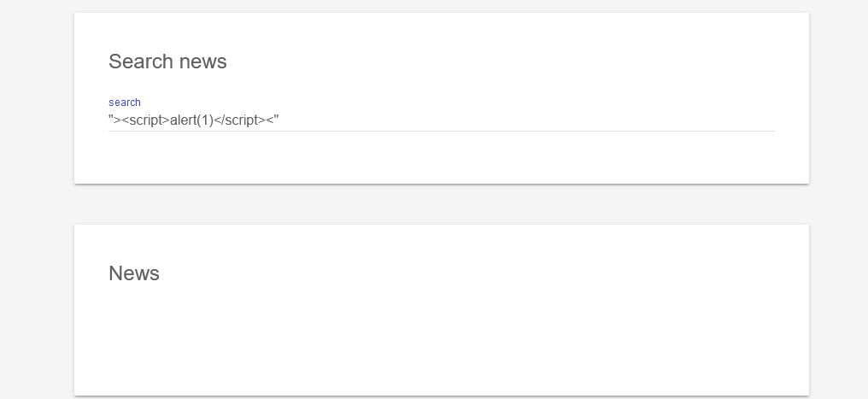Click gray page margin left of cards
The image size is (868, 399).
tap(37, 205)
